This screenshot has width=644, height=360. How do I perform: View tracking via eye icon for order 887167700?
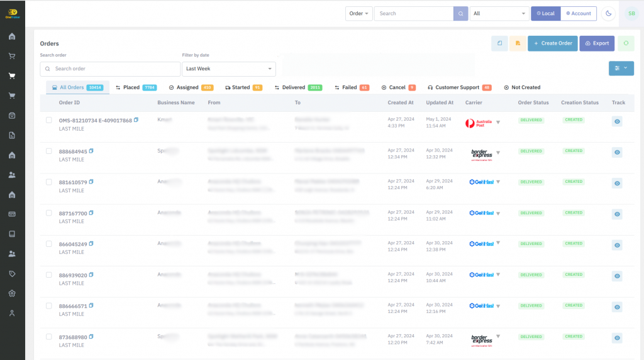[x=617, y=214]
